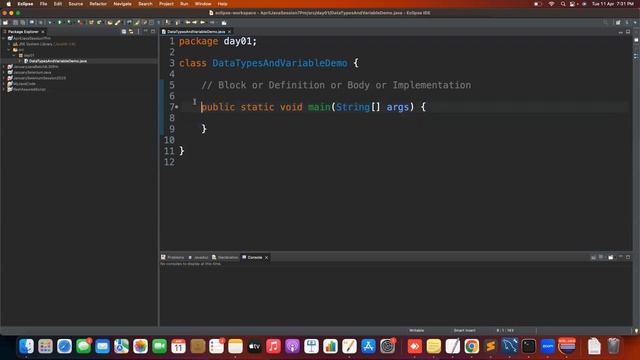
Task: Select DataTypesAndVariableDemo.java in Package Explorer
Action: (x=58, y=61)
